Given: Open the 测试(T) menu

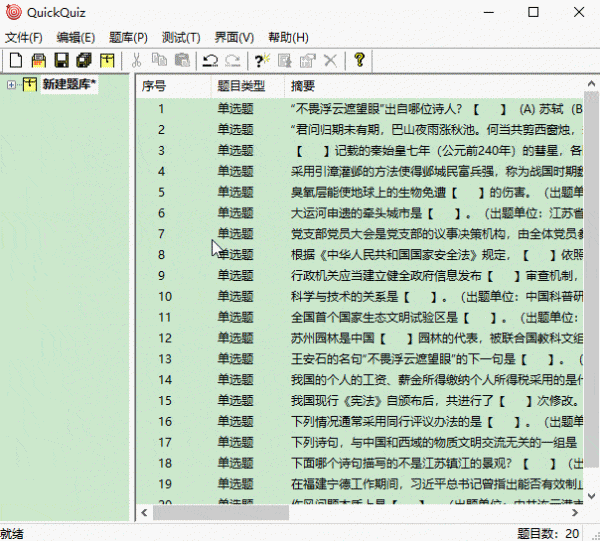Looking at the screenshot, I should point(179,37).
